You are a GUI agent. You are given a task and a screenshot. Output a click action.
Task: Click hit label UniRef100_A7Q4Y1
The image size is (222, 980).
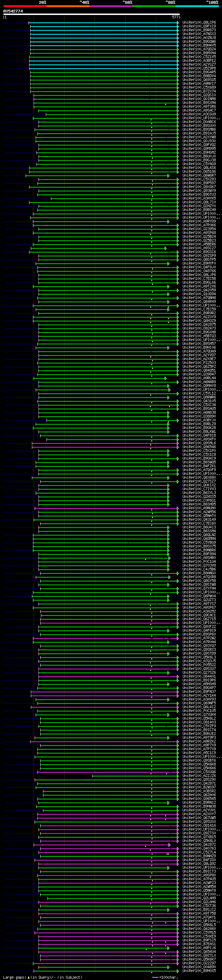click(x=199, y=917)
